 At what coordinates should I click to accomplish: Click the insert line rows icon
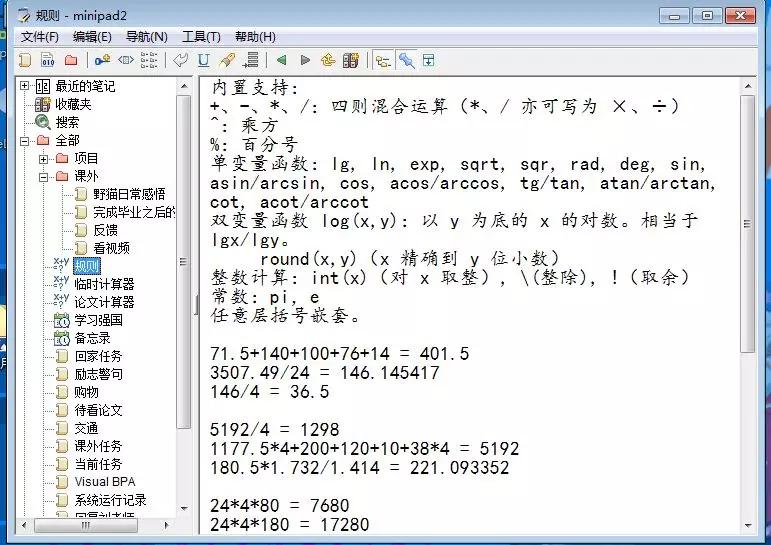(x=251, y=61)
